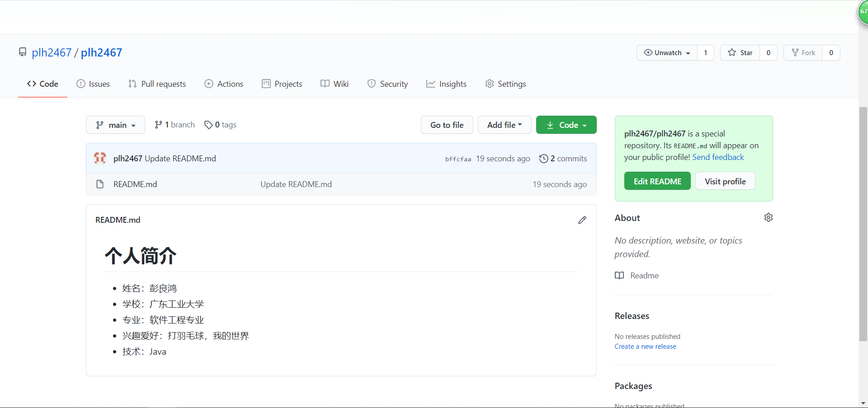868x408 pixels.
Task: Click the green circular badge at top right
Action: (863, 12)
